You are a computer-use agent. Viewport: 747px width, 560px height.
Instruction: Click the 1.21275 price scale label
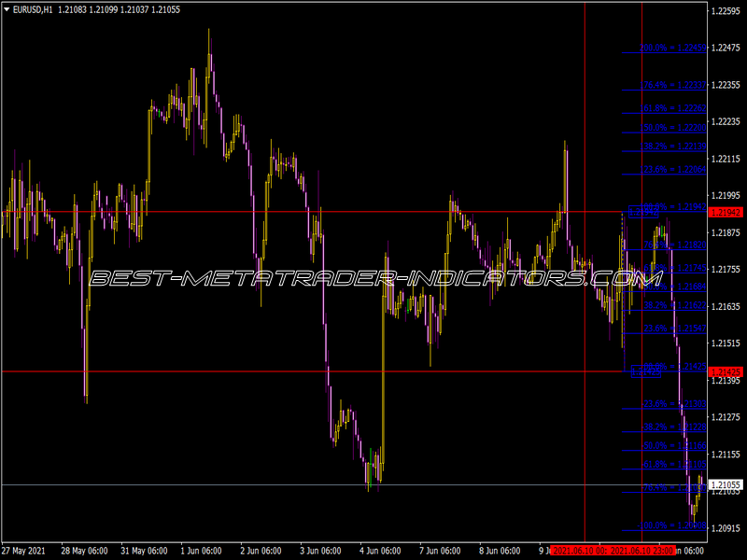pyautogui.click(x=726, y=417)
